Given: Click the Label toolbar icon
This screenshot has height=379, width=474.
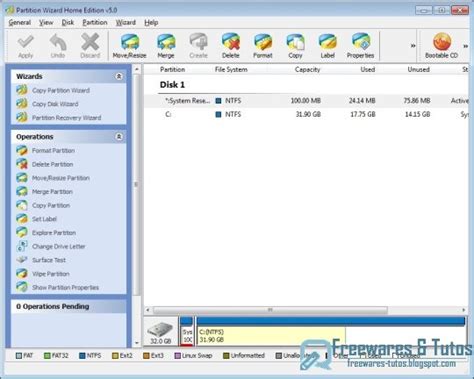Looking at the screenshot, I should click(327, 46).
